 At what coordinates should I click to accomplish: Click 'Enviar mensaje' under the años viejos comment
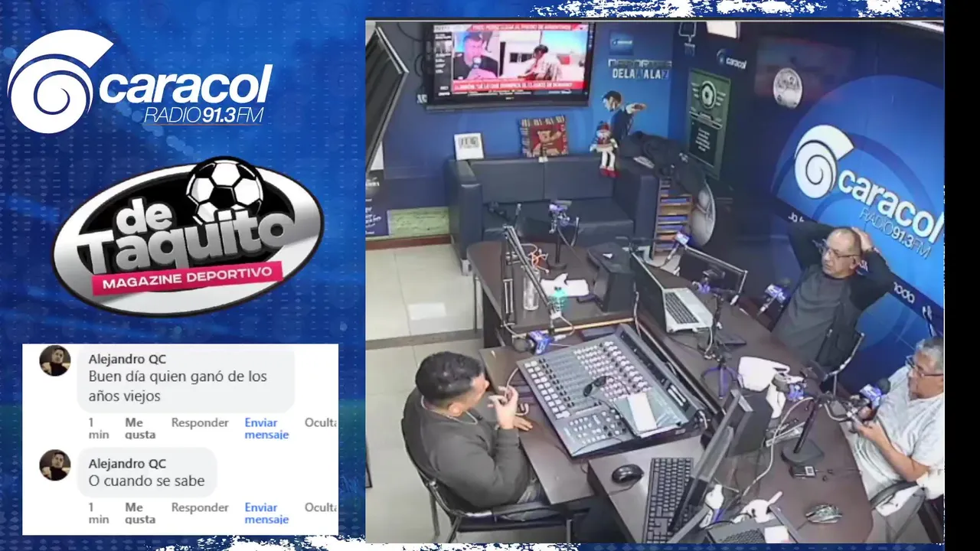[266, 429]
